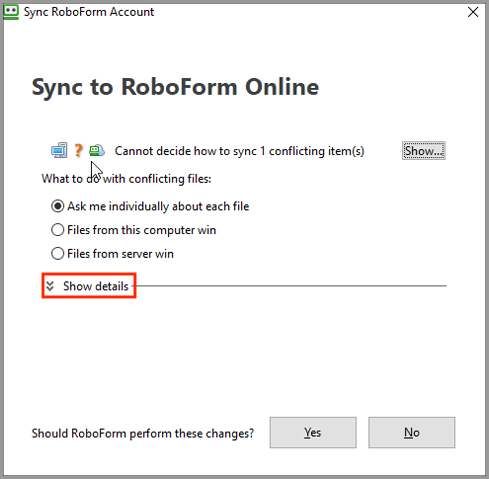Viewport: 489px width, 479px height.
Task: Click the RoboForm logo in title bar
Action: coord(11,12)
